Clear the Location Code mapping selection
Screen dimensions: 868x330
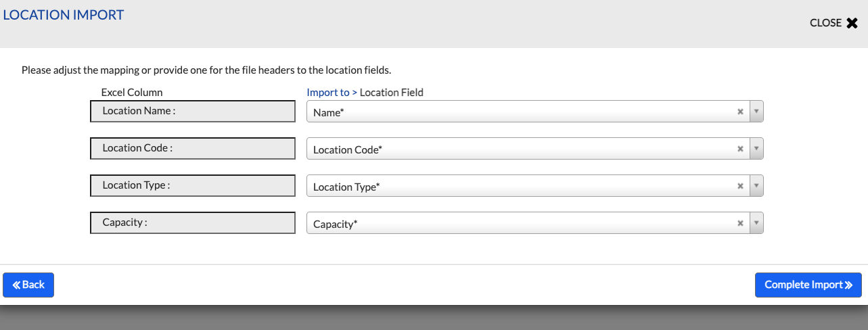pos(740,149)
